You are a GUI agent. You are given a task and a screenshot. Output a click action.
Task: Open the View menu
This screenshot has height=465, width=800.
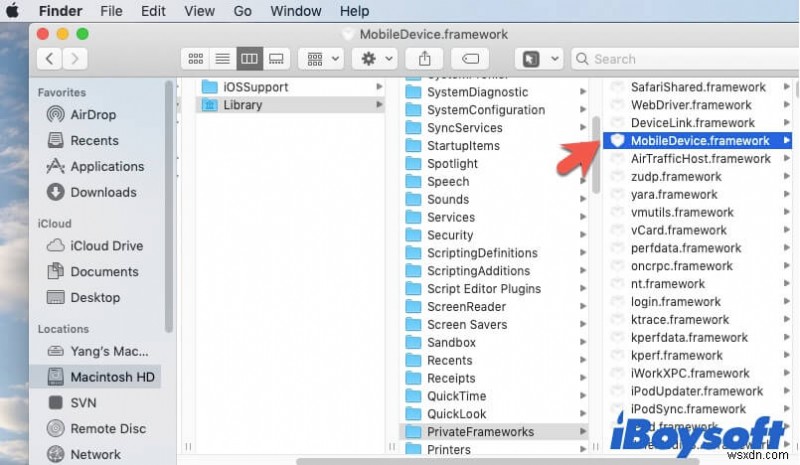[x=199, y=11]
